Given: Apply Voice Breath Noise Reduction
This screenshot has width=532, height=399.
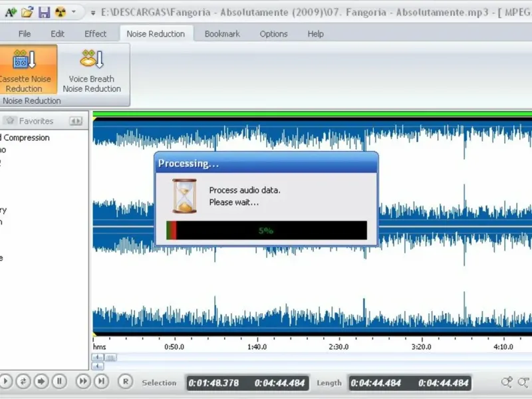Looking at the screenshot, I should 92,70.
